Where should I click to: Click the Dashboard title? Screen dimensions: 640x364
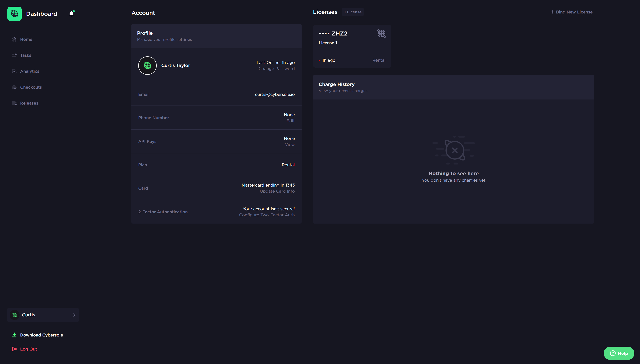tap(42, 14)
